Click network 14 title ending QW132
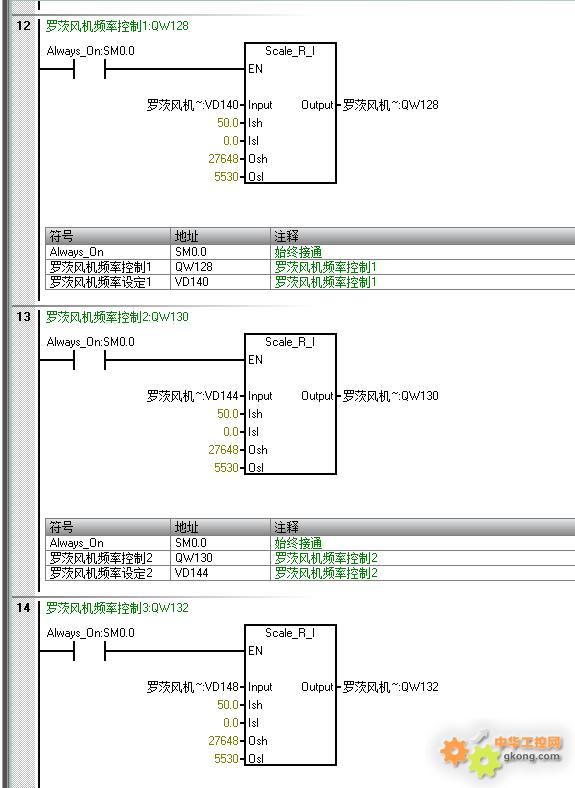Screen dimensions: 575x788 (117, 608)
